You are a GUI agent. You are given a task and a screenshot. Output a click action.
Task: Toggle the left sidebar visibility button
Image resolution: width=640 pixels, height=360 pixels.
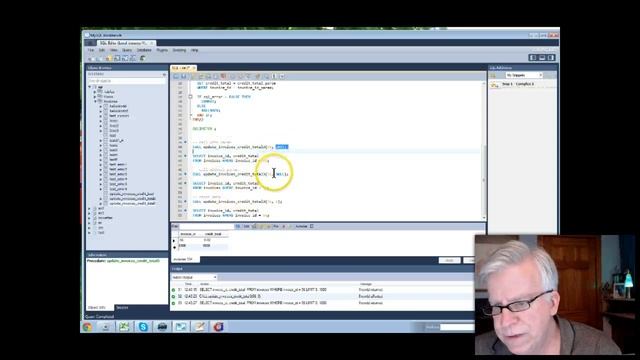(x=533, y=58)
